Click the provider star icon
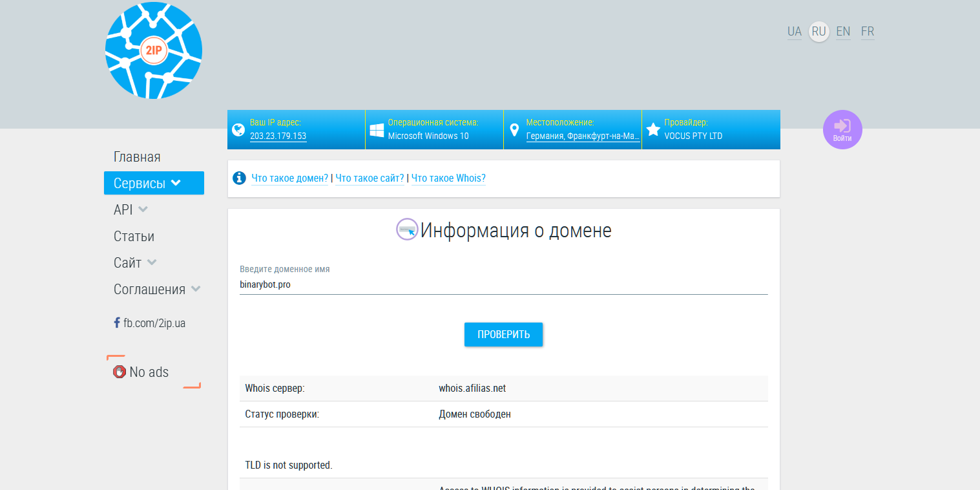This screenshot has width=980, height=490. point(653,130)
